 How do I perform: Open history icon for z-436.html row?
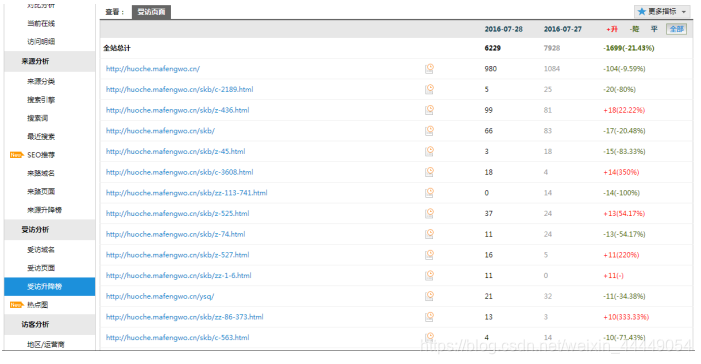(429, 110)
